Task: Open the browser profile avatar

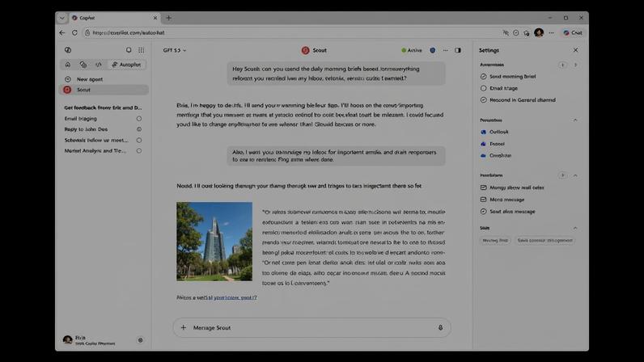Action: (539, 32)
